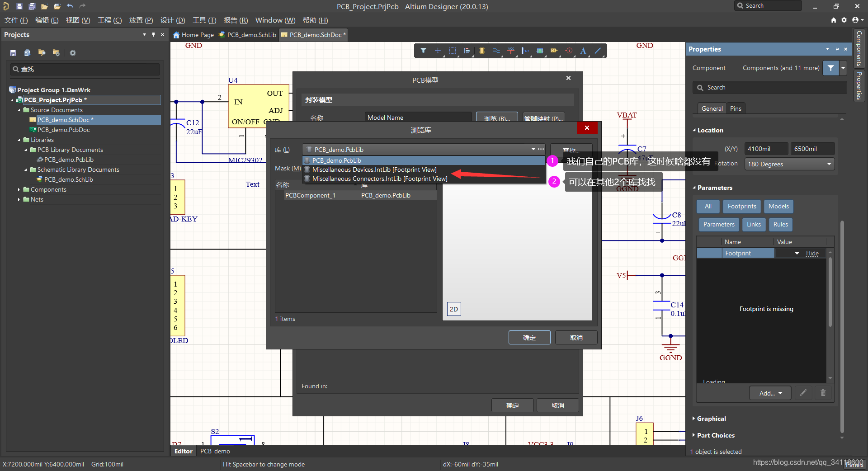Image resolution: width=868 pixels, height=471 pixels.
Task: Choose the dashed rectangle selection tool
Action: (453, 51)
